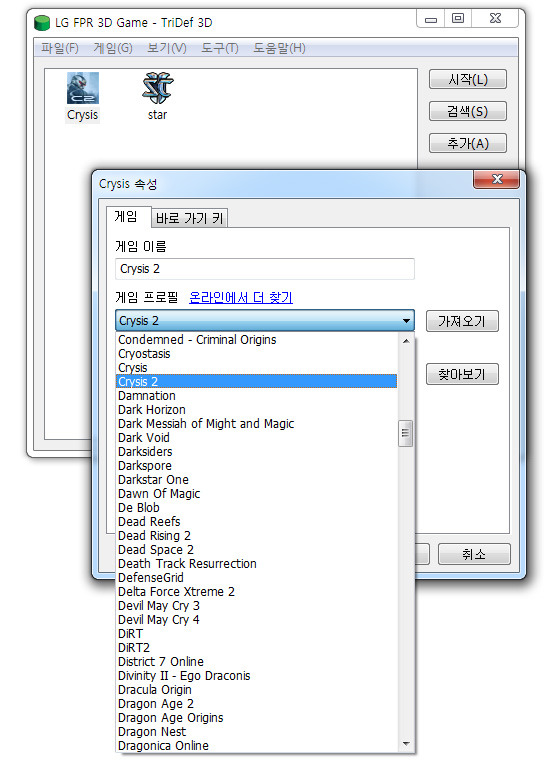558x764 pixels.
Task: Close the Crysis 속성 dialog
Action: pos(497,179)
